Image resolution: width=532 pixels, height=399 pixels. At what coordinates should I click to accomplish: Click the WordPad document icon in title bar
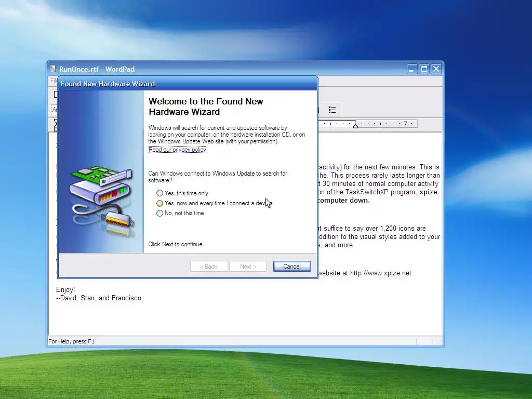coord(53,69)
